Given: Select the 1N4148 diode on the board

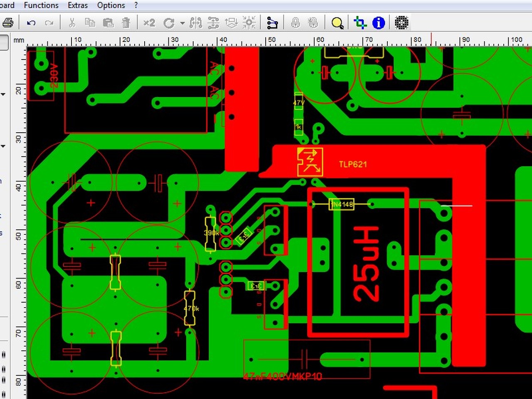Looking at the screenshot, I should [x=342, y=204].
